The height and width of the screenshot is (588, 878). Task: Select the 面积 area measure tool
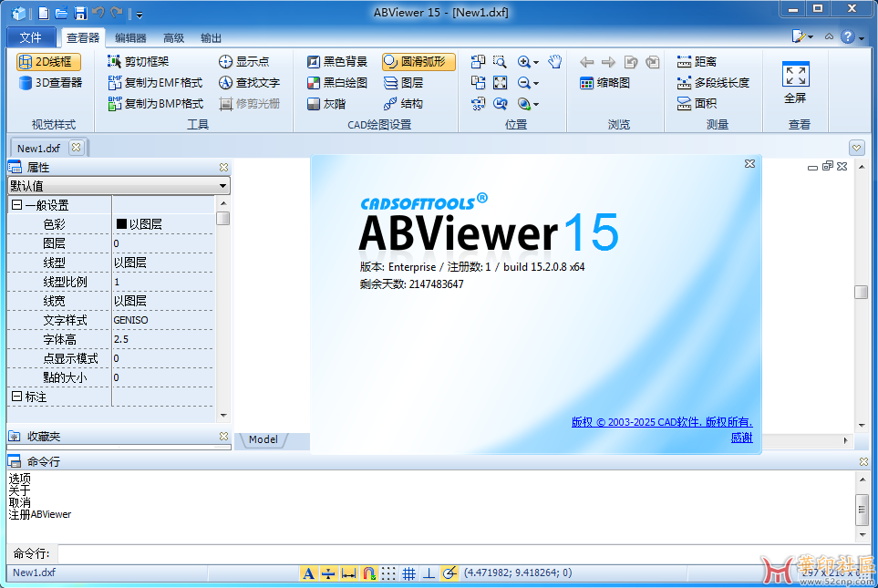pyautogui.click(x=697, y=104)
